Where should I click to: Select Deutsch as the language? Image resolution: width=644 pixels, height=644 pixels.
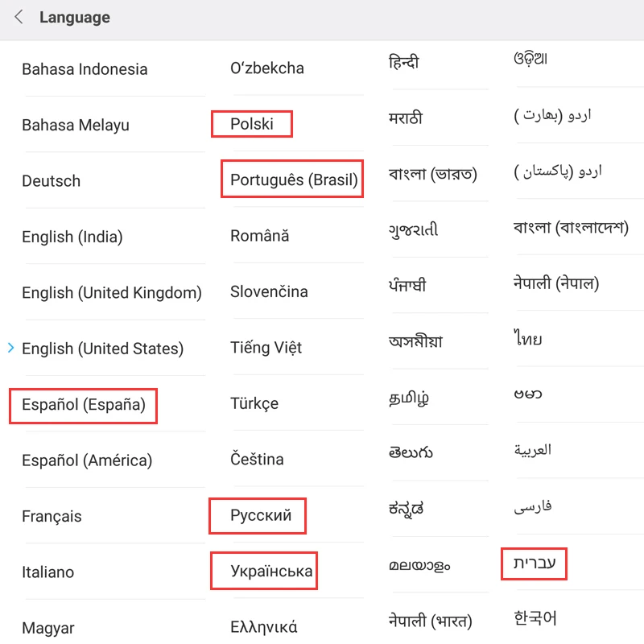(x=52, y=181)
